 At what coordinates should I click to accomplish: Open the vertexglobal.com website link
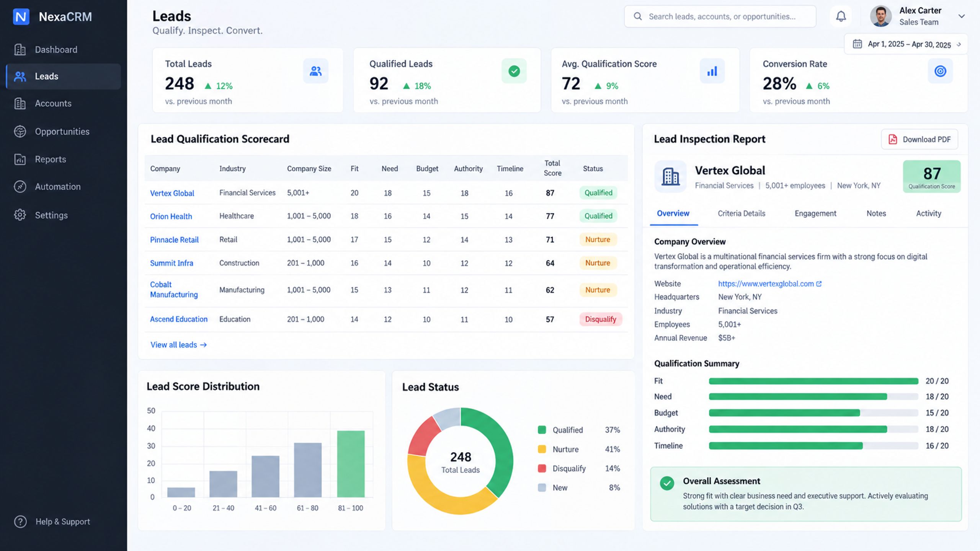pos(769,284)
